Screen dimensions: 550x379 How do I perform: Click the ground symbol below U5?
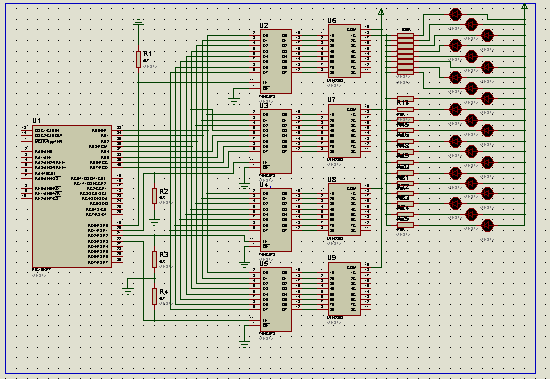coord(244,343)
